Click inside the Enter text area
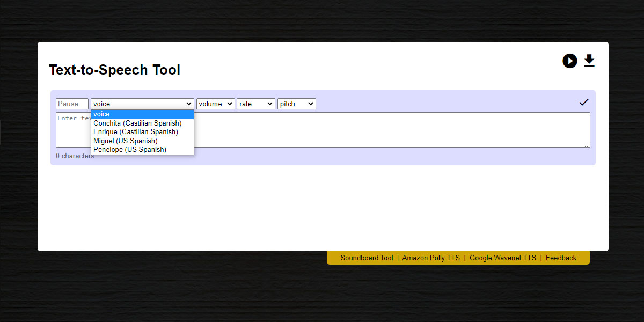The image size is (644, 322). pyautogui.click(x=376, y=129)
